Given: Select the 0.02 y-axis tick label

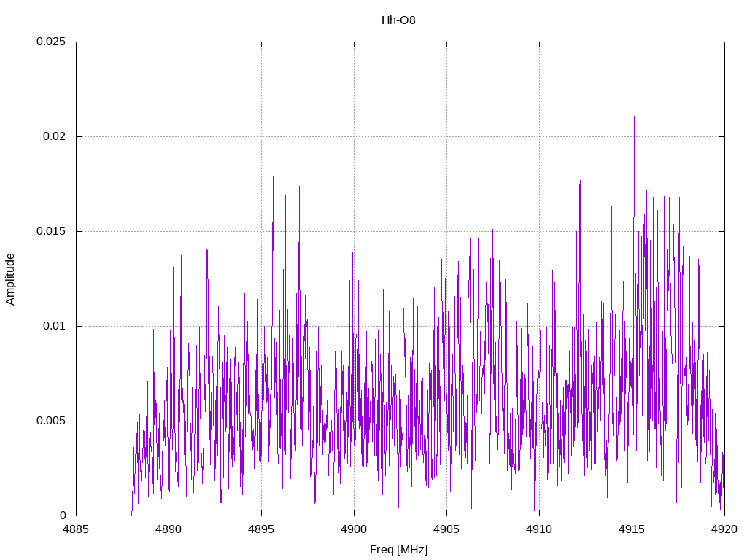Looking at the screenshot, I should [x=54, y=136].
